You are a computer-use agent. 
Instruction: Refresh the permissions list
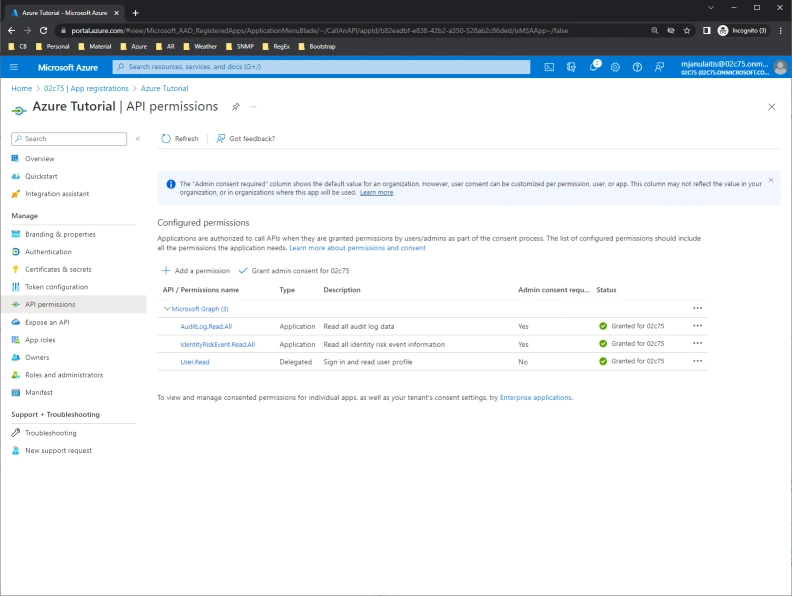(x=180, y=138)
